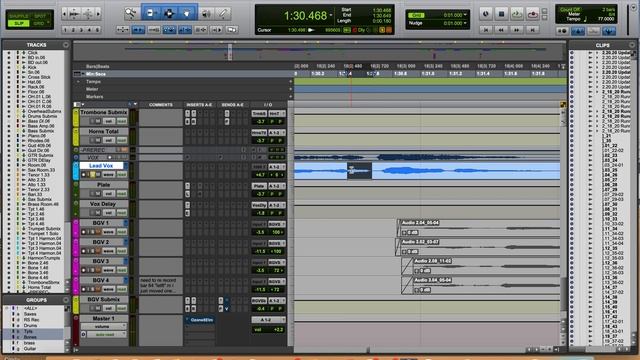The width and height of the screenshot is (640, 360).
Task: Select the Zoomer tool
Action: [131, 14]
